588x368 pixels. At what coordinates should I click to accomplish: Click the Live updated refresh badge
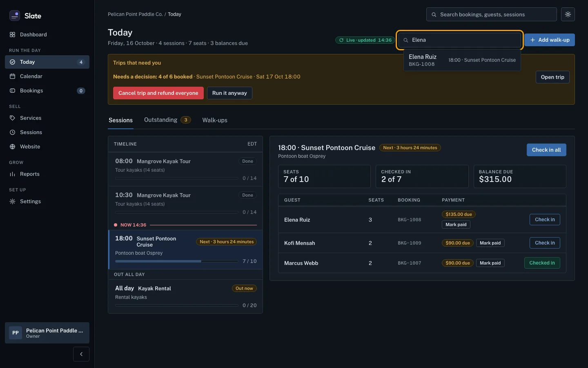coord(365,40)
